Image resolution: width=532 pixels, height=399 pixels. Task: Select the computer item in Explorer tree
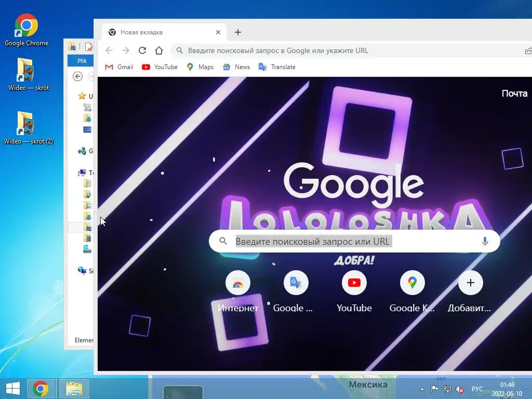pos(82,172)
